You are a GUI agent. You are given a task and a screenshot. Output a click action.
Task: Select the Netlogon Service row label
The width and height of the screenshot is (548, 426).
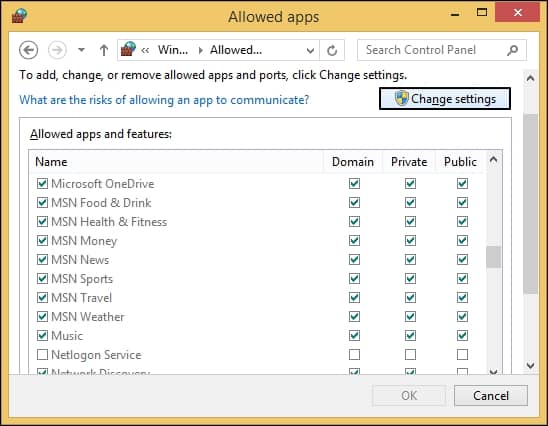[x=96, y=355]
